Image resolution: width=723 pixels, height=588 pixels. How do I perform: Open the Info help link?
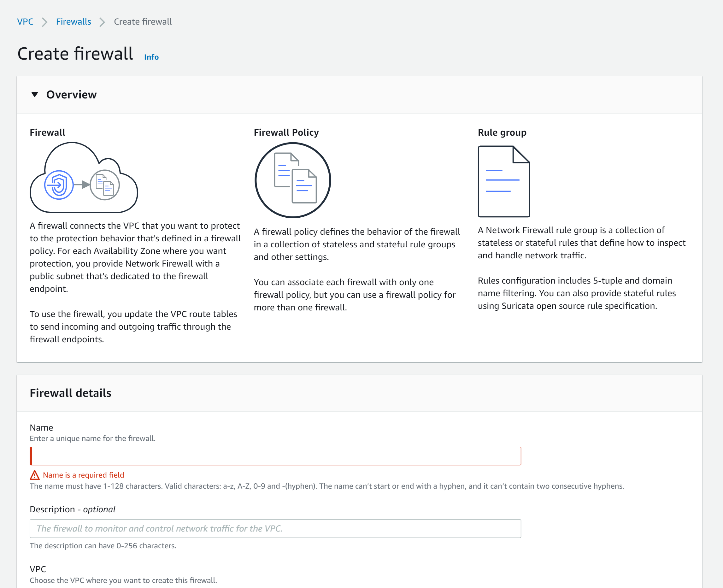point(151,57)
